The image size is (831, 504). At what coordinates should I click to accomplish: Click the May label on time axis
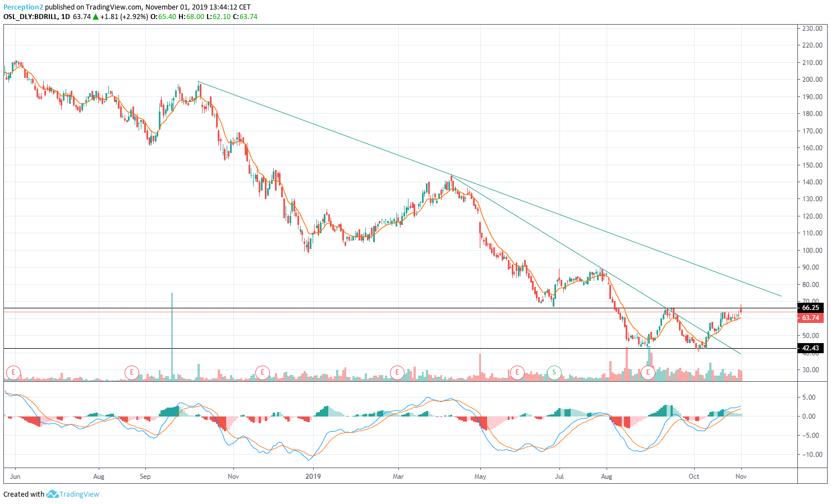click(480, 477)
